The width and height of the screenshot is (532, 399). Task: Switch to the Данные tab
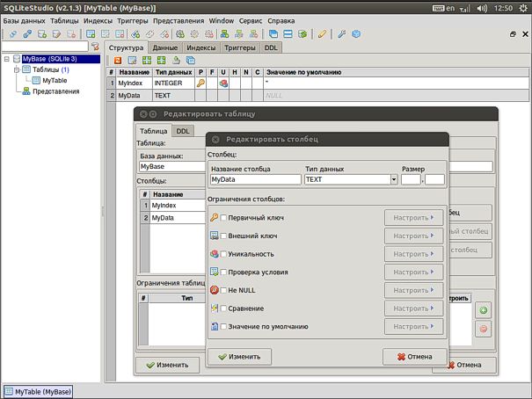tap(165, 47)
